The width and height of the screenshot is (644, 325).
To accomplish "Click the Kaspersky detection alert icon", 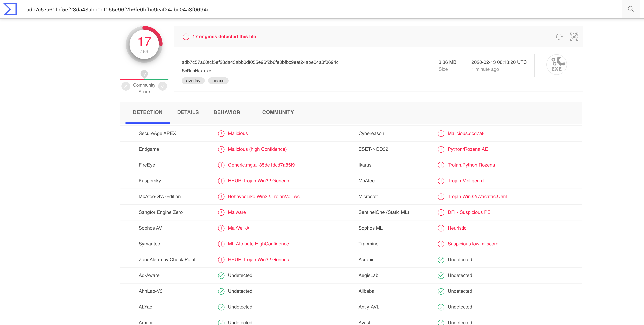I will (x=221, y=181).
